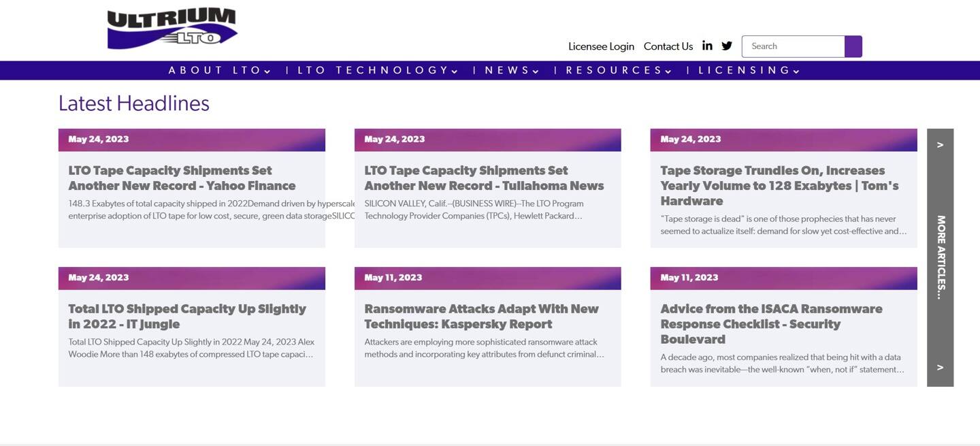Screen dimensions: 980x446
Task: Open the Twitter bird icon
Action: point(727,46)
